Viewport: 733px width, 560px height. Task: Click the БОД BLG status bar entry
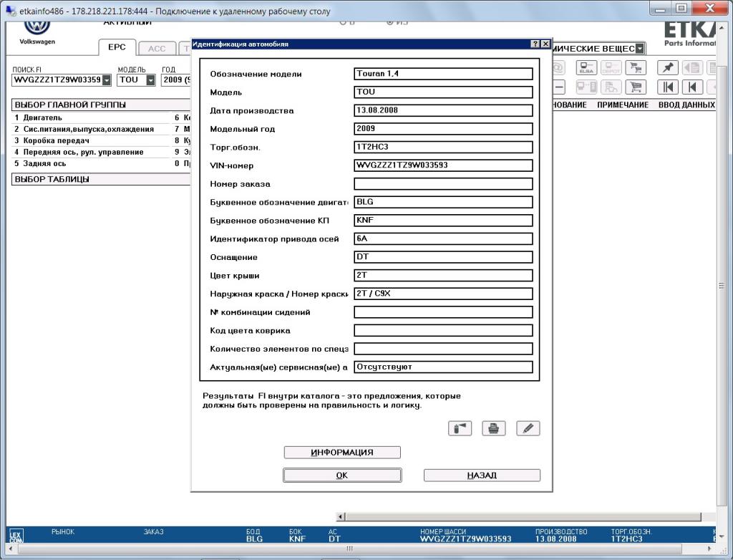click(x=254, y=535)
